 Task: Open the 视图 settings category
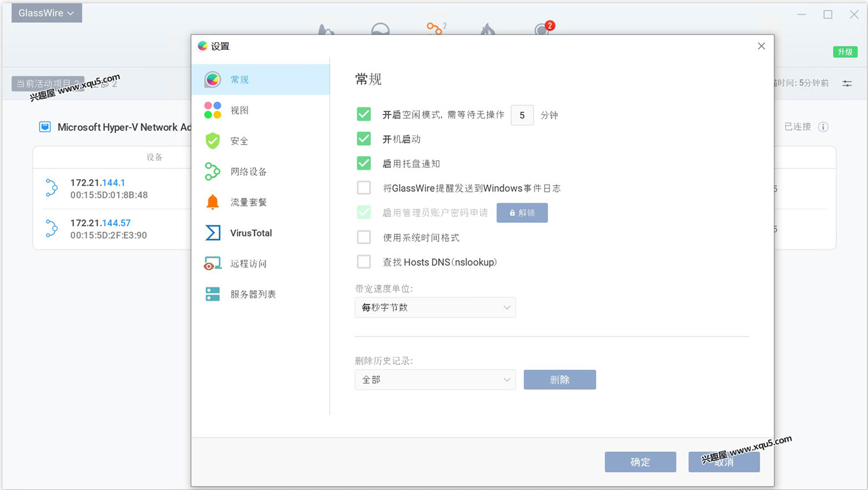pos(261,110)
